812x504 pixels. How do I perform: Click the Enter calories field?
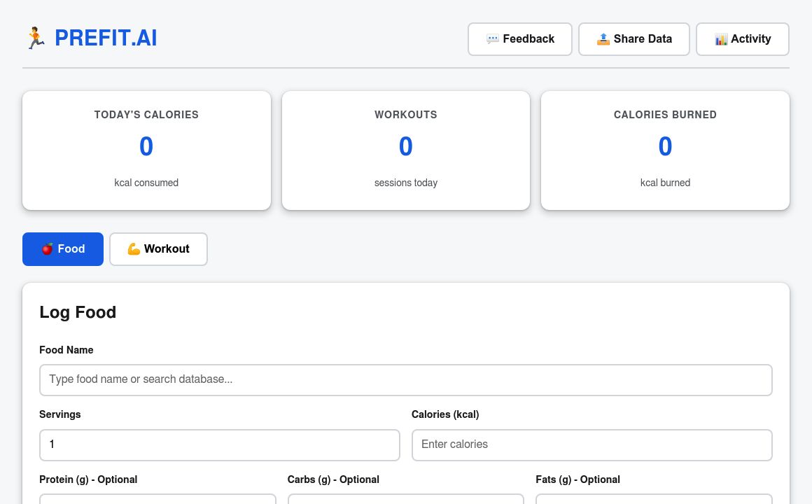(592, 444)
